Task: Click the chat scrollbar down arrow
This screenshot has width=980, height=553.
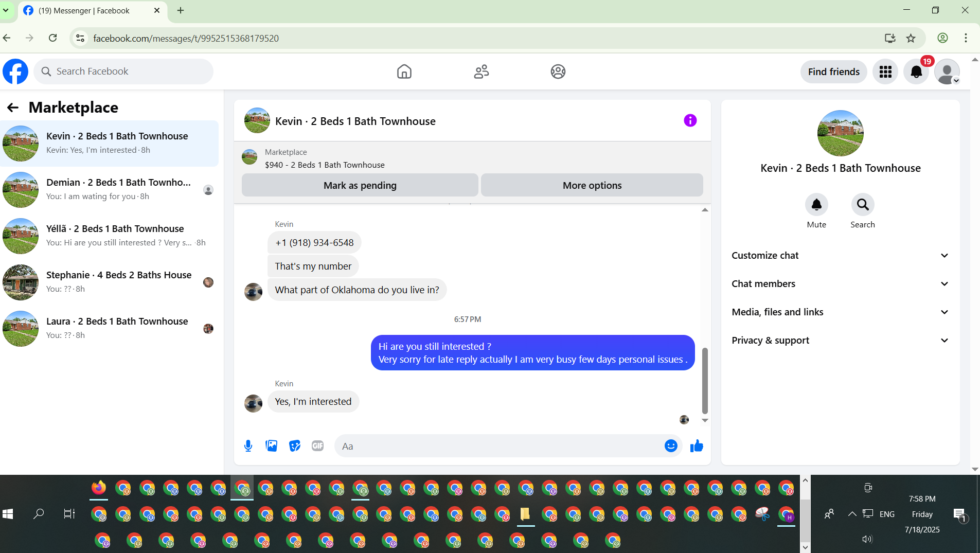Action: click(x=705, y=421)
